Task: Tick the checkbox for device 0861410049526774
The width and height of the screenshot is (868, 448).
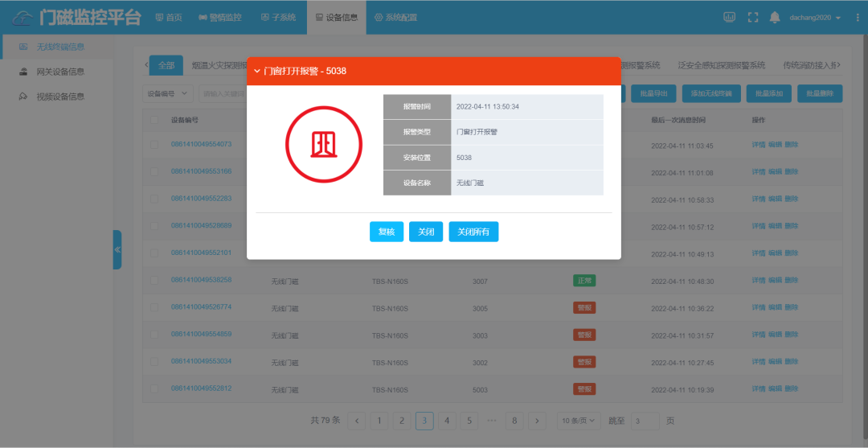Action: point(154,308)
